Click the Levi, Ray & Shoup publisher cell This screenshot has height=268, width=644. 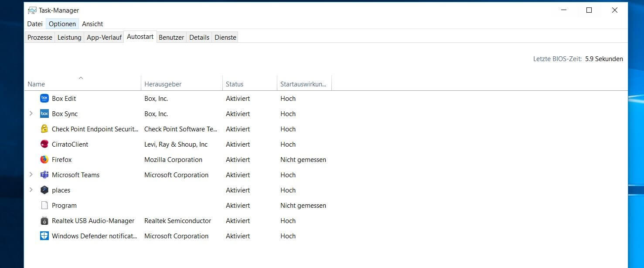coord(176,144)
